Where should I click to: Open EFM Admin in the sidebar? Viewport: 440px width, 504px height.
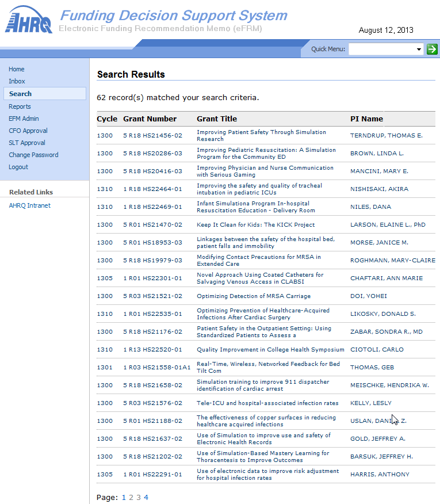[x=24, y=119]
